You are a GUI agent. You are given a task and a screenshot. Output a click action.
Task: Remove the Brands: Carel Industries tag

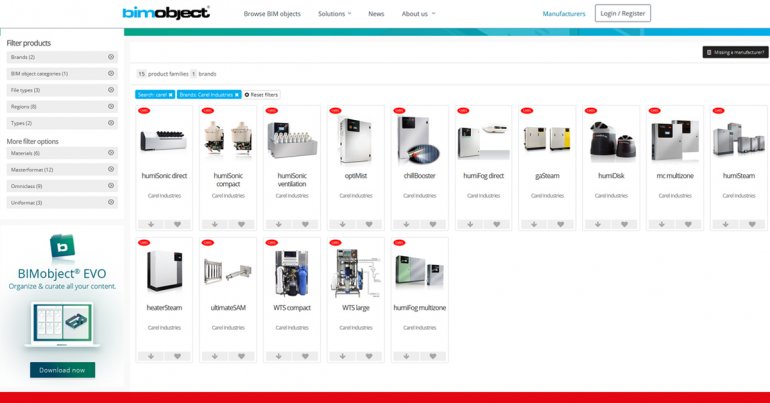(x=237, y=95)
